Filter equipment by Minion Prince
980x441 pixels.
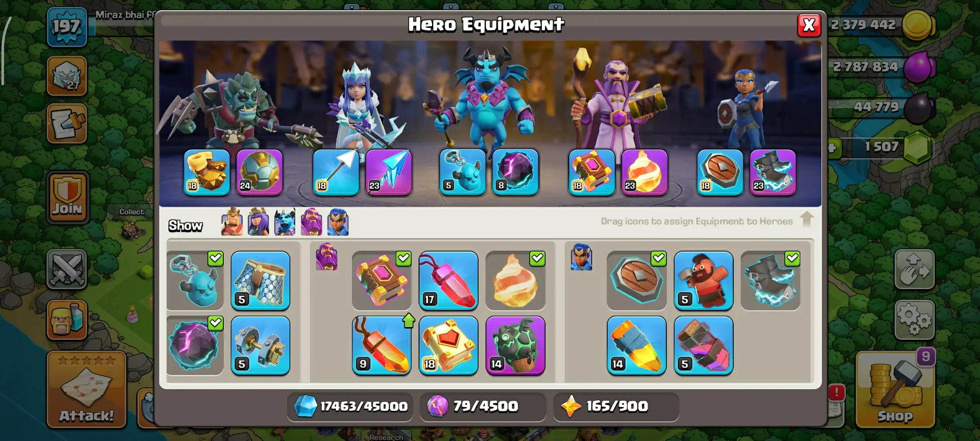point(285,222)
